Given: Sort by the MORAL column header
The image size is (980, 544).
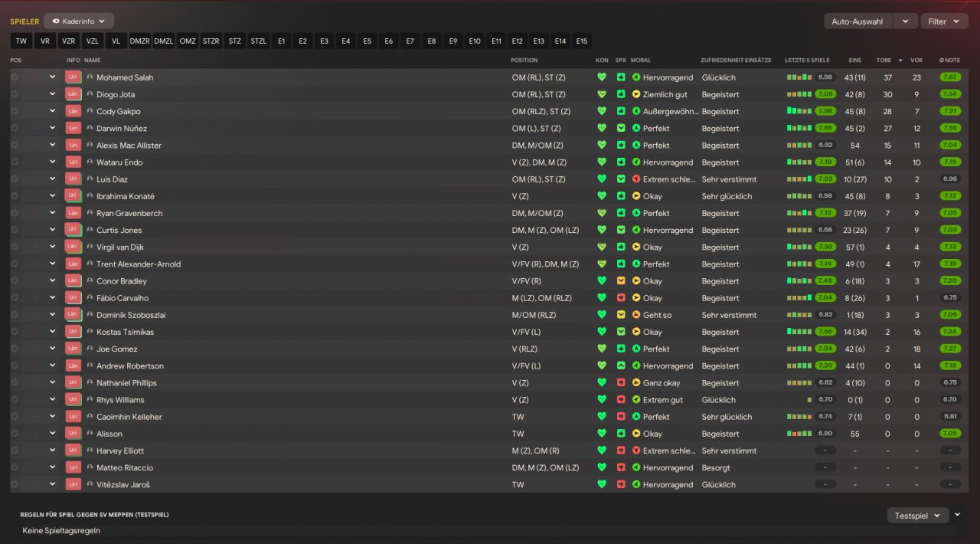Looking at the screenshot, I should pos(641,60).
